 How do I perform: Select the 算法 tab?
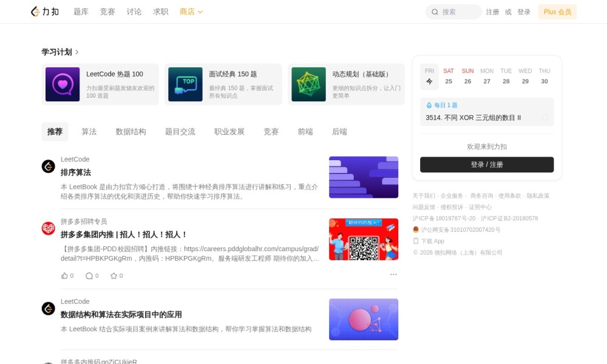89,132
